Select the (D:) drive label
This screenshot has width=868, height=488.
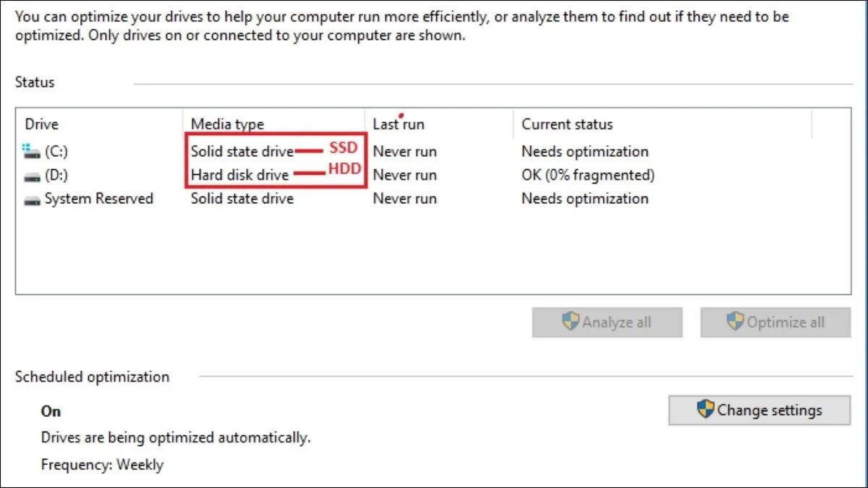(56, 176)
